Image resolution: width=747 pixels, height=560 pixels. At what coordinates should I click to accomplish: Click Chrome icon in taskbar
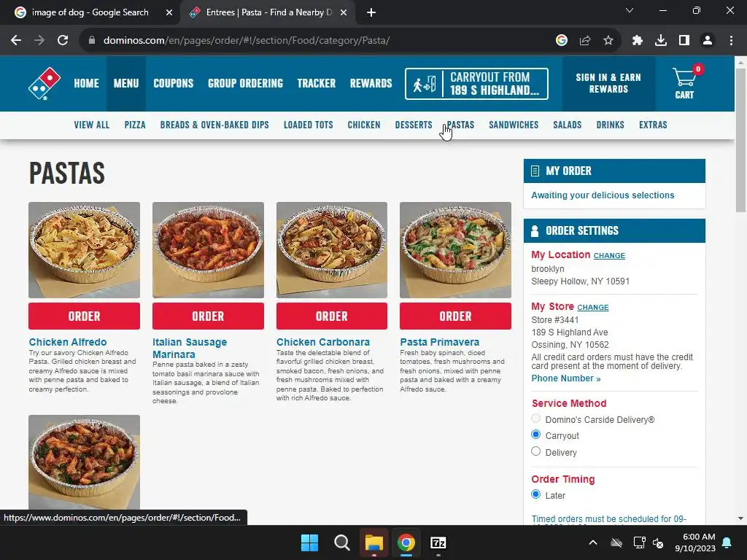point(406,542)
